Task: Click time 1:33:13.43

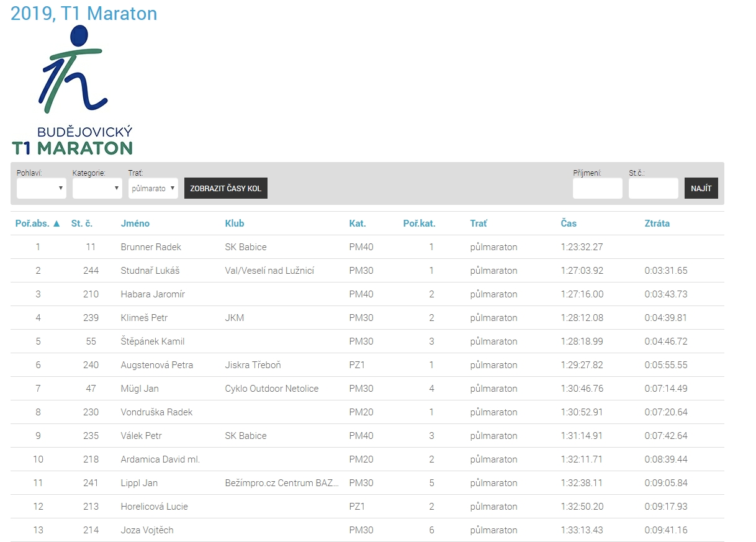Action: click(582, 530)
